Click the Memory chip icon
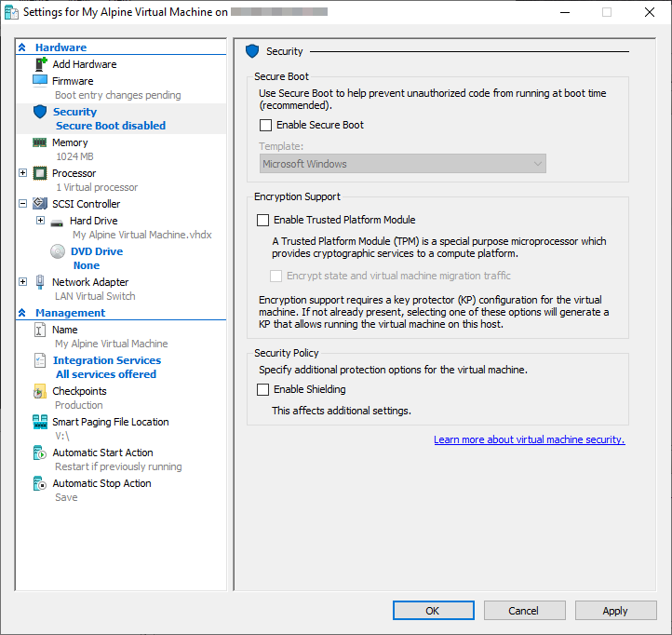 [39, 142]
